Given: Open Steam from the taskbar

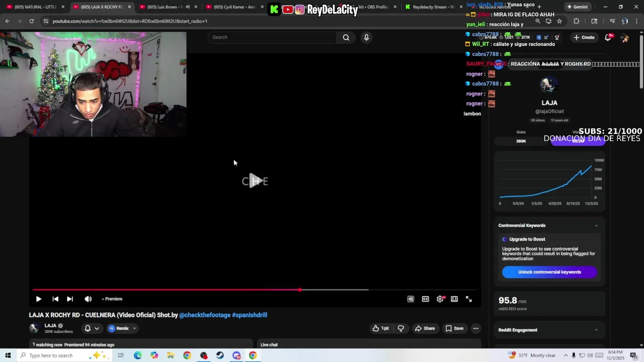Looking at the screenshot, I should [220, 355].
